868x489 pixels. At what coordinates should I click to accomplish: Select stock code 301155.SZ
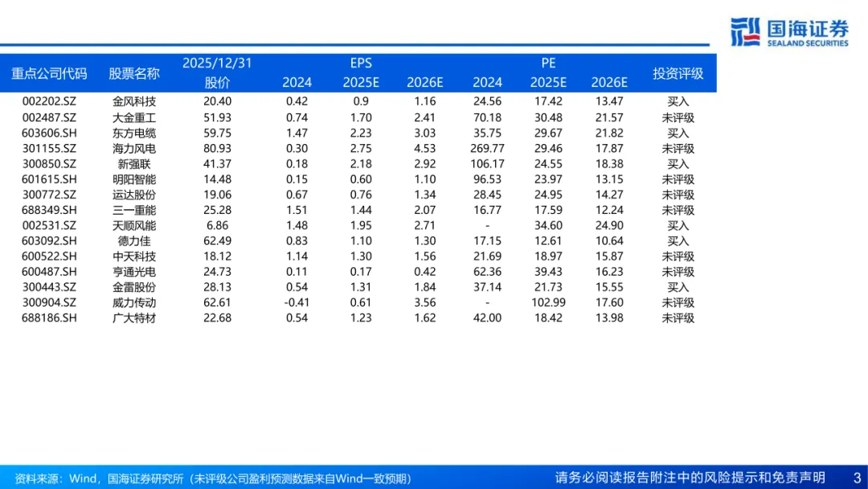[x=49, y=149]
